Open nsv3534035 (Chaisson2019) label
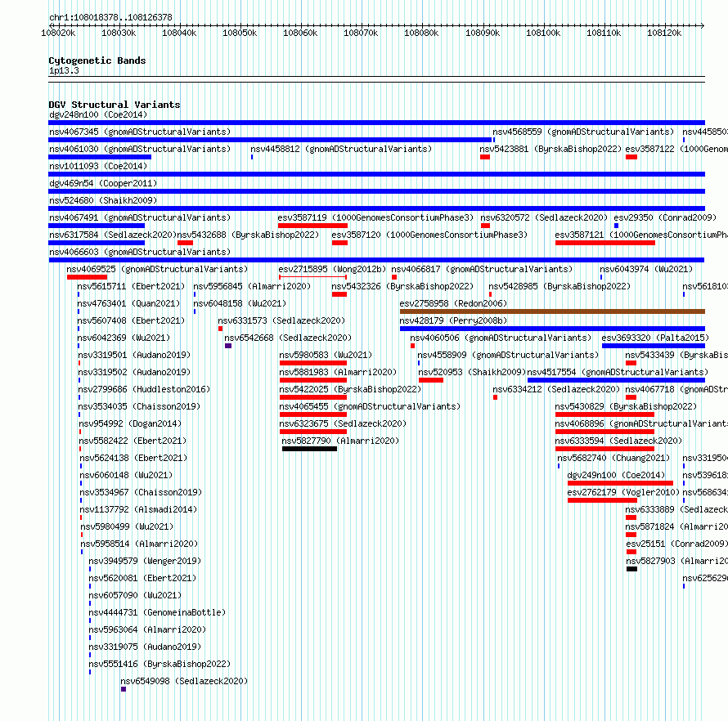The image size is (728, 721). pos(139,406)
